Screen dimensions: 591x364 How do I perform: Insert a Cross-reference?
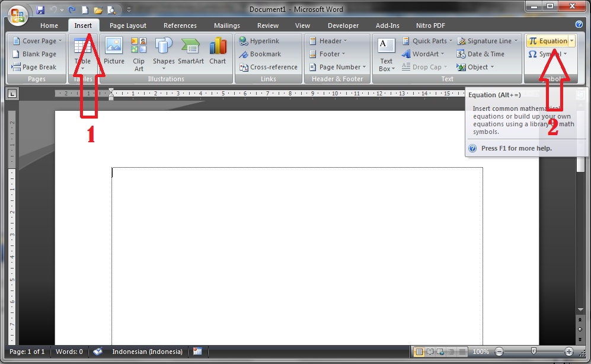269,67
